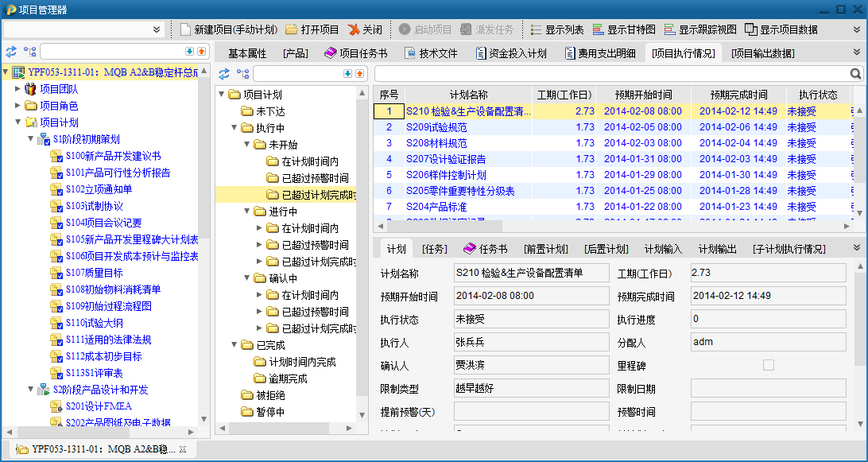The width and height of the screenshot is (868, 462).
Task: Toggle the 里程碑 milestone checkbox
Action: coord(768,365)
